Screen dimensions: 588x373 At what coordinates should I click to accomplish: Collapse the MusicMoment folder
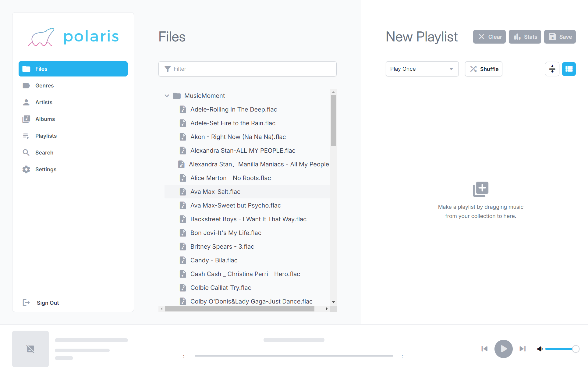(x=167, y=96)
